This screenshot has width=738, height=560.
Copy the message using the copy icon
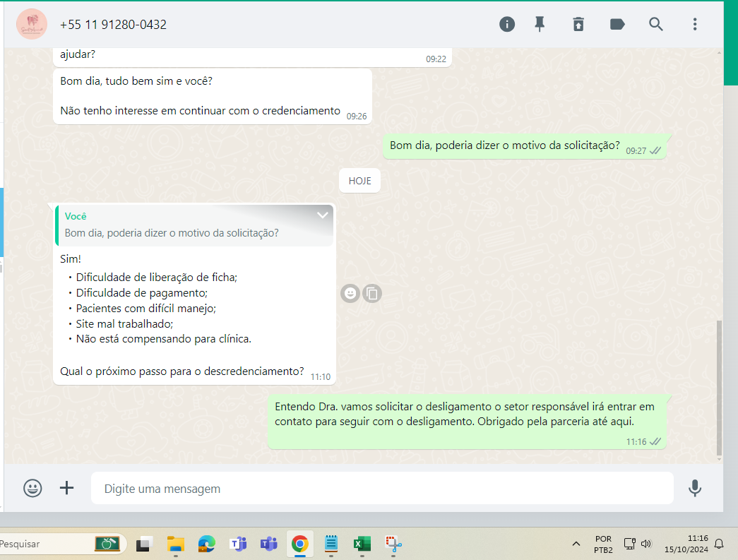372,293
